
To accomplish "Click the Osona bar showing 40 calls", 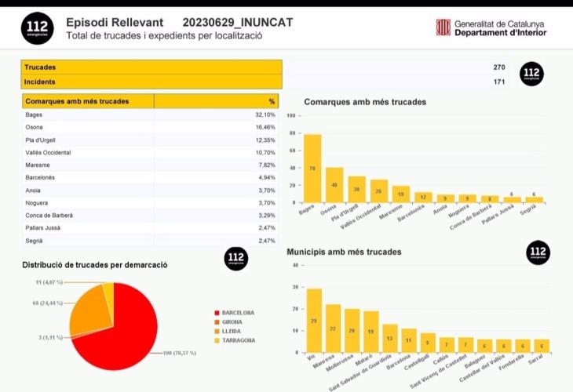I will [x=334, y=184].
